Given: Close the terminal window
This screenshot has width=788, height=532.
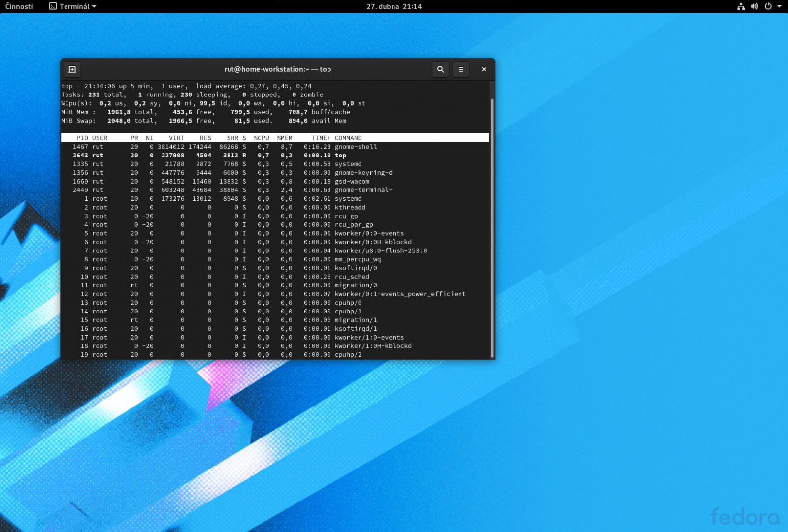Looking at the screenshot, I should (x=483, y=69).
